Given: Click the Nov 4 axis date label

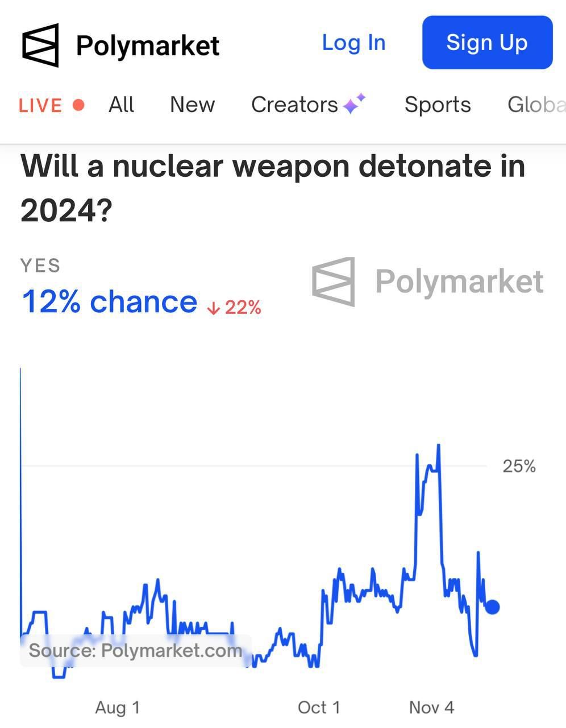Looking at the screenshot, I should pyautogui.click(x=431, y=708).
